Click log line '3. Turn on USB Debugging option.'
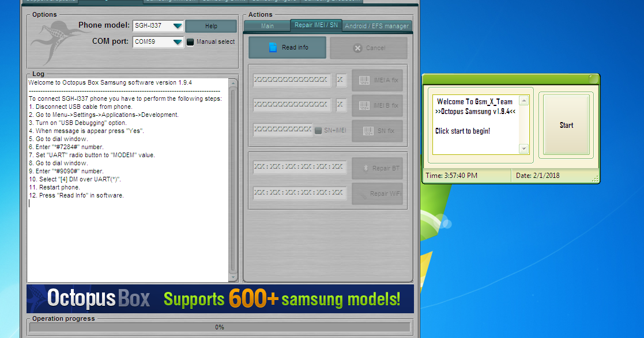This screenshot has height=338, width=644. (78, 123)
